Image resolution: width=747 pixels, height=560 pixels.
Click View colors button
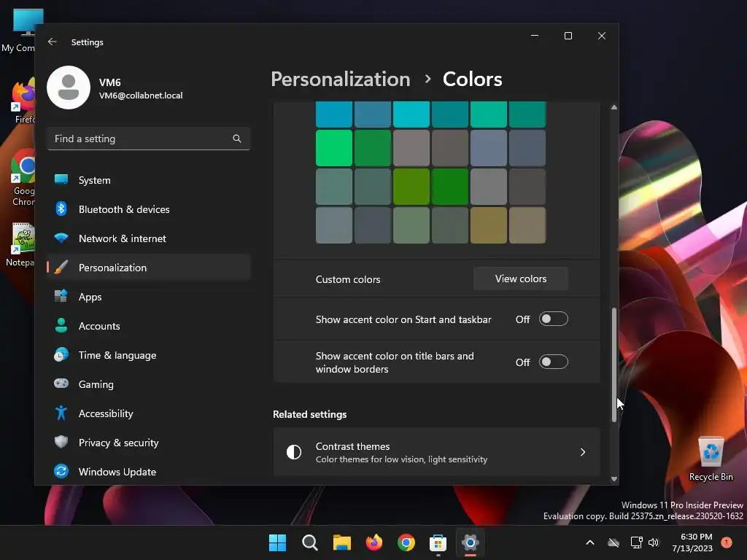click(521, 279)
